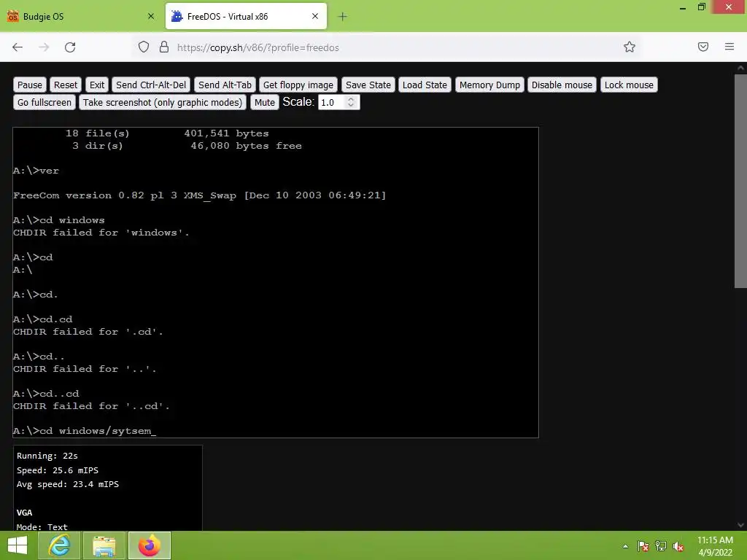Click the scrollbar up arrow
The width and height of the screenshot is (747, 560).
tap(740, 68)
